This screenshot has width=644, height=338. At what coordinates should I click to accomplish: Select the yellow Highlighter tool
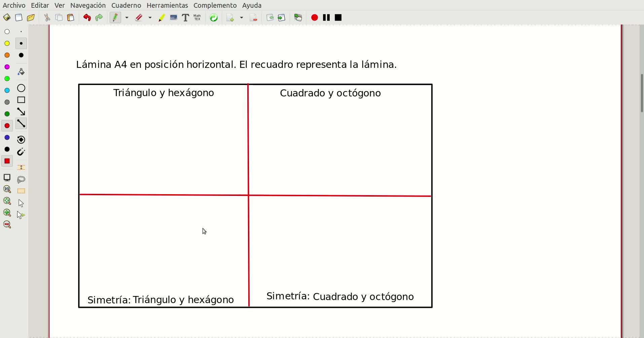point(162,17)
